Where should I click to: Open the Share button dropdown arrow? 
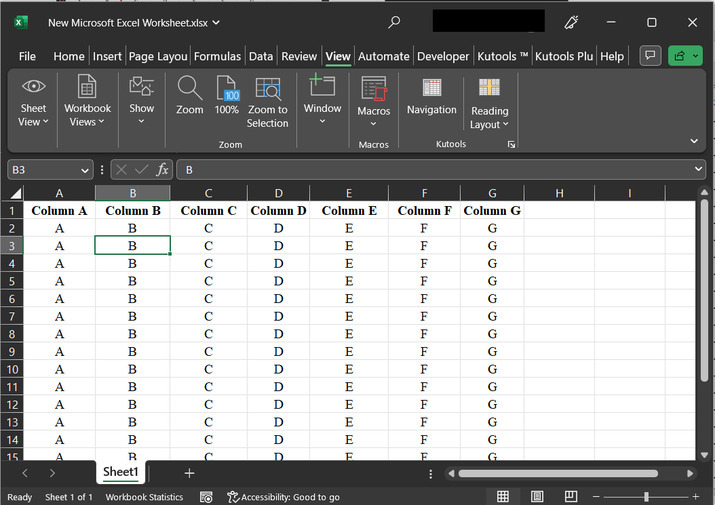(696, 56)
